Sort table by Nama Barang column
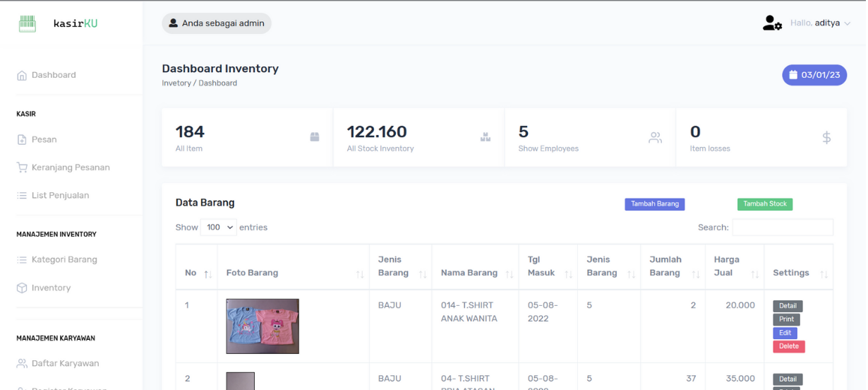Viewport: 868px width, 390px height. (509, 274)
